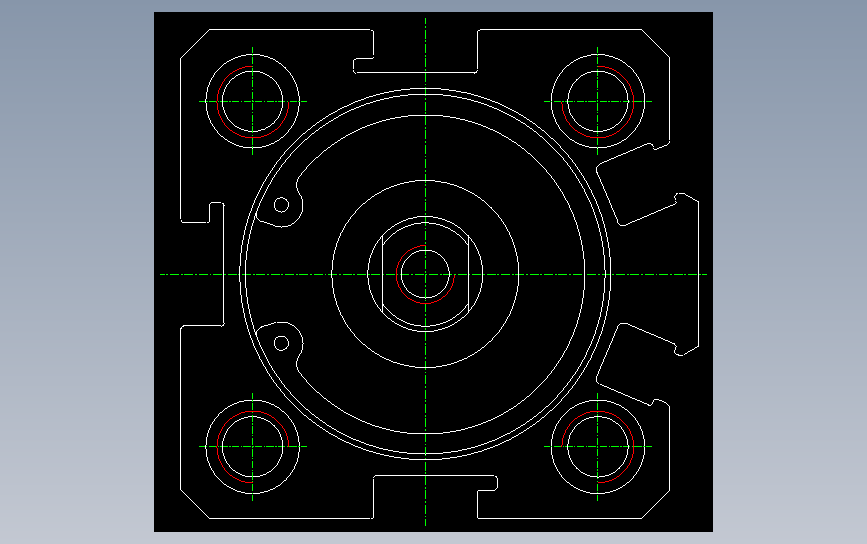Image resolution: width=867 pixels, height=544 pixels.
Task: Select the small hole in upper-left inner lug
Action: point(281,205)
